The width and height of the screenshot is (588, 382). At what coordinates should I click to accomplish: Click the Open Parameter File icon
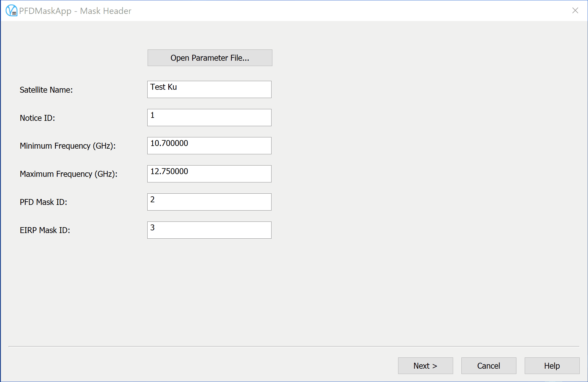coord(210,57)
